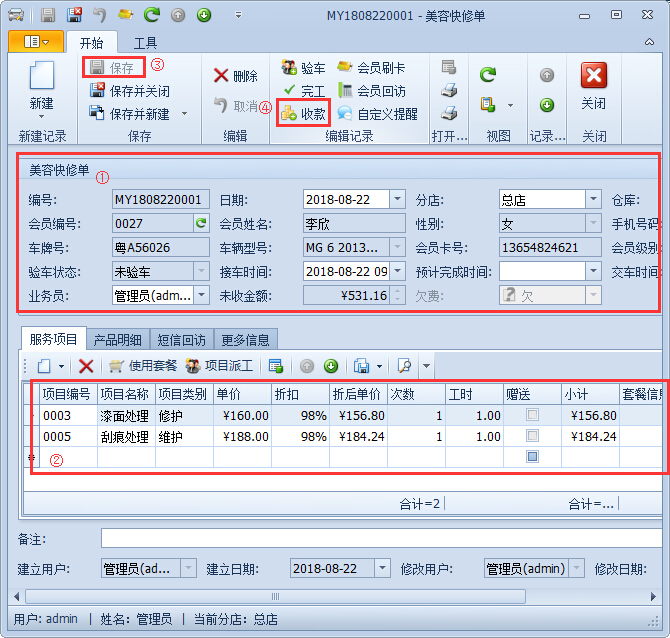670x638 pixels.
Task: Switch to the 产品明细 tab
Action: pyautogui.click(x=118, y=340)
